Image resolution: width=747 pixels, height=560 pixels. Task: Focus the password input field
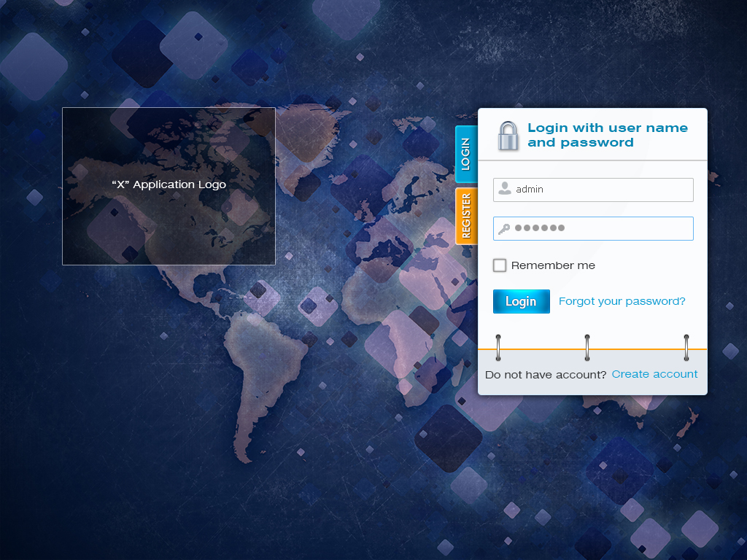(593, 228)
